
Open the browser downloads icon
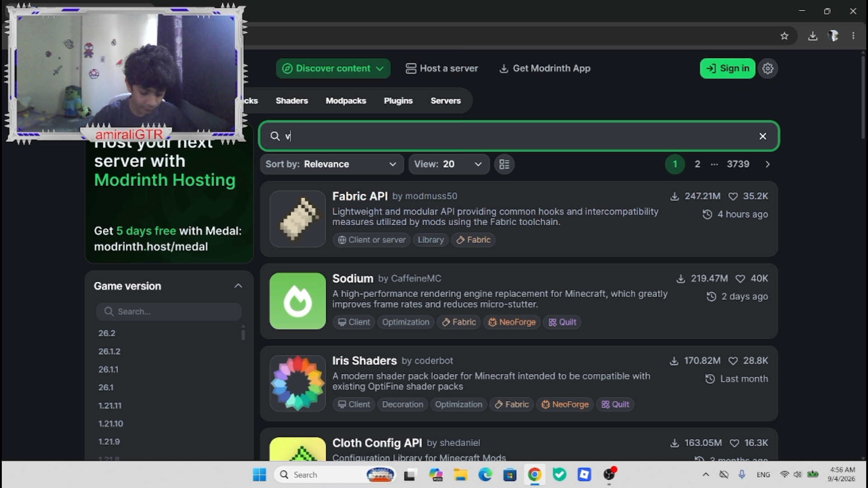pyautogui.click(x=812, y=36)
